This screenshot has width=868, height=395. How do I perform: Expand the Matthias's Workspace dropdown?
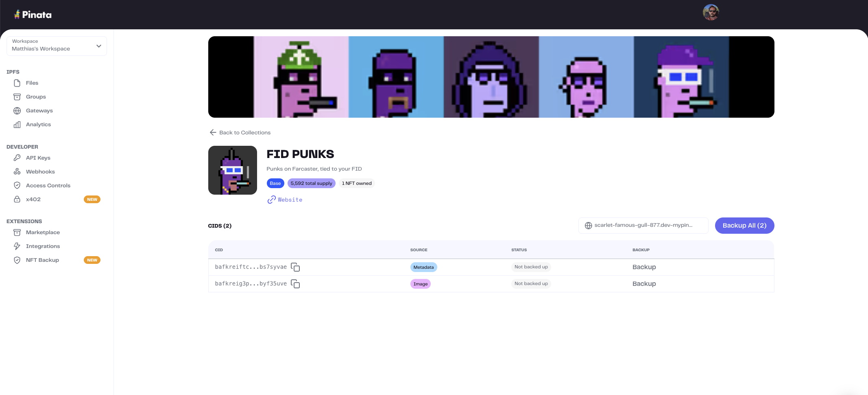pos(57,46)
